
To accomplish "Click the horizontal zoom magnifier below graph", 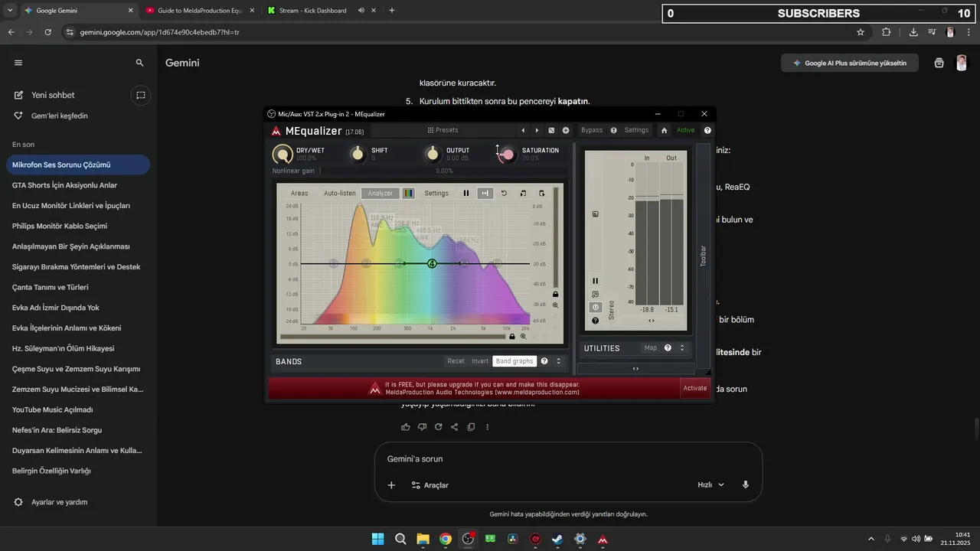I will 524,336.
